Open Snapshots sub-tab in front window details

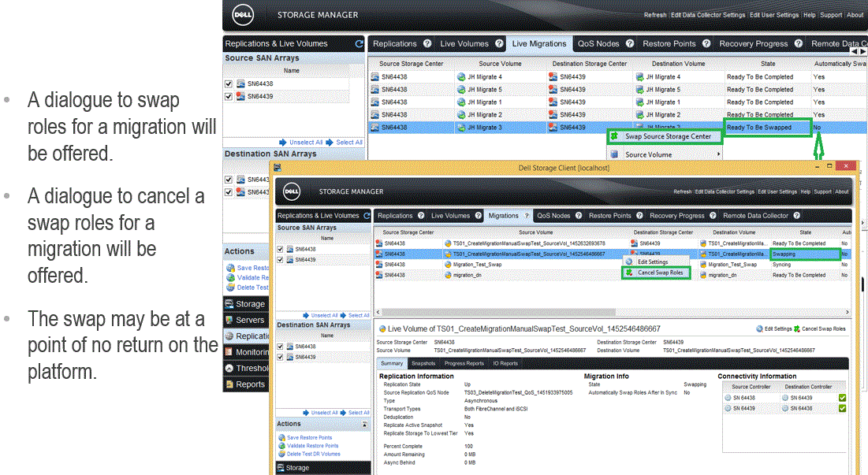423,363
